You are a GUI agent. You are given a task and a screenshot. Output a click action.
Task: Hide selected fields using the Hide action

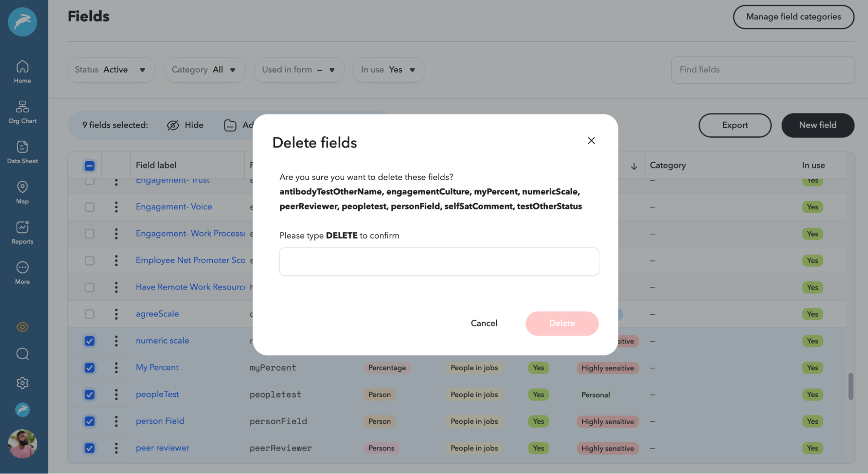click(185, 125)
